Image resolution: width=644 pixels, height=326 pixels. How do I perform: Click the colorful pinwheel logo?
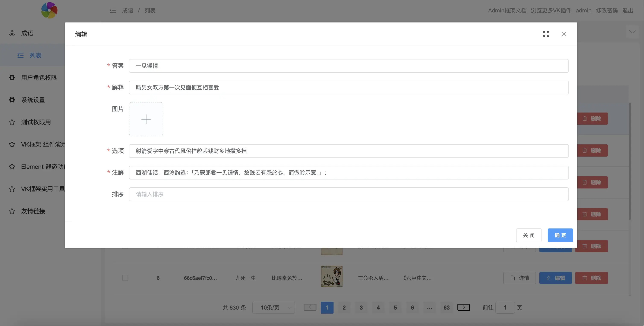[x=49, y=10]
